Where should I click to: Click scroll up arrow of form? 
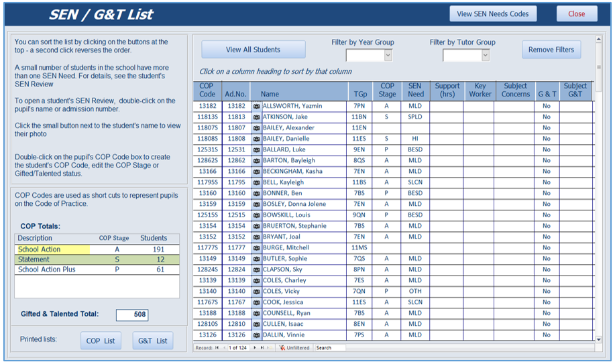click(598, 39)
